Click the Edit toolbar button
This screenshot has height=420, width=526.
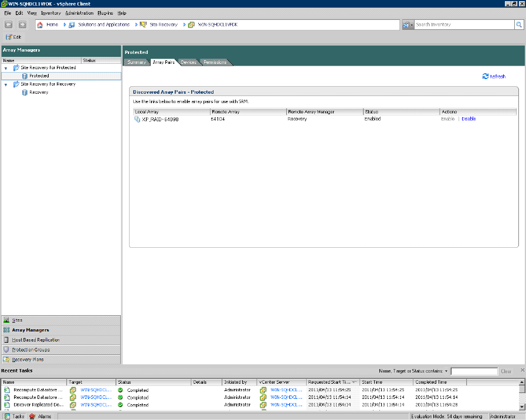13,37
